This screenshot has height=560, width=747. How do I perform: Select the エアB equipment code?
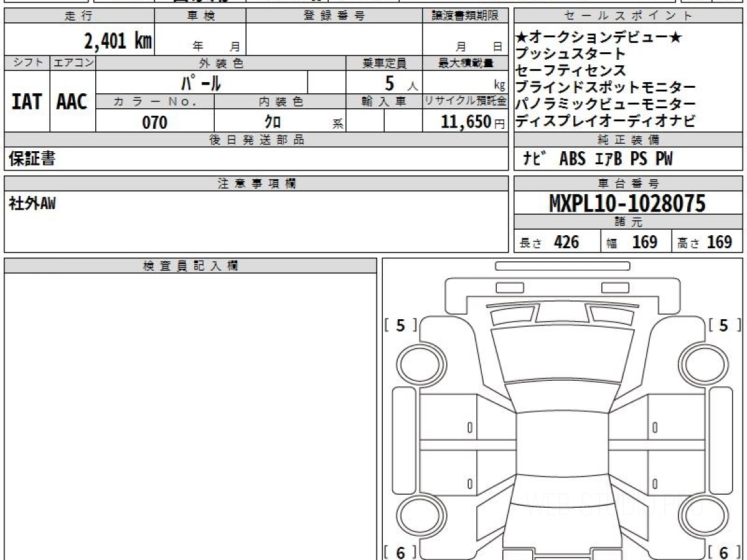tap(608, 159)
